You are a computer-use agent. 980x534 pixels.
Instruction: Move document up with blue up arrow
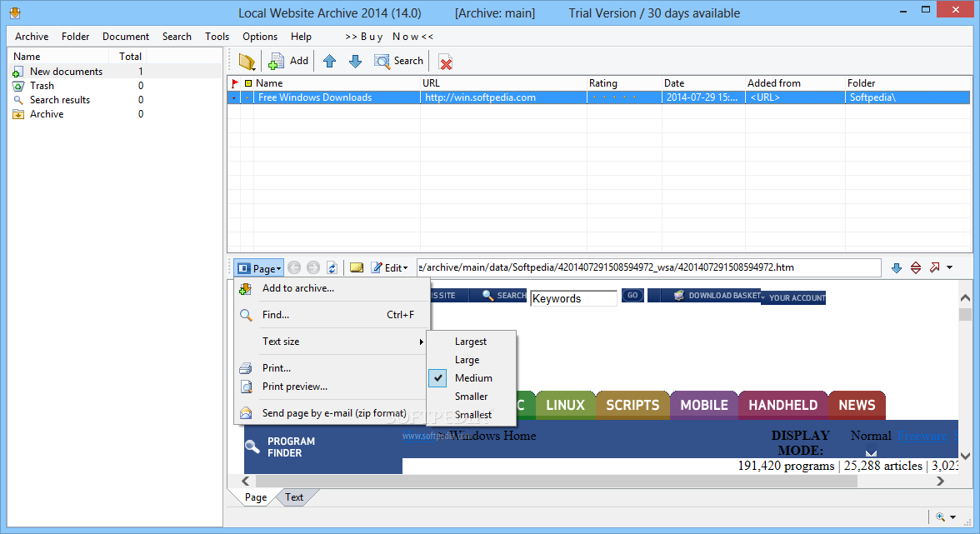(x=329, y=61)
